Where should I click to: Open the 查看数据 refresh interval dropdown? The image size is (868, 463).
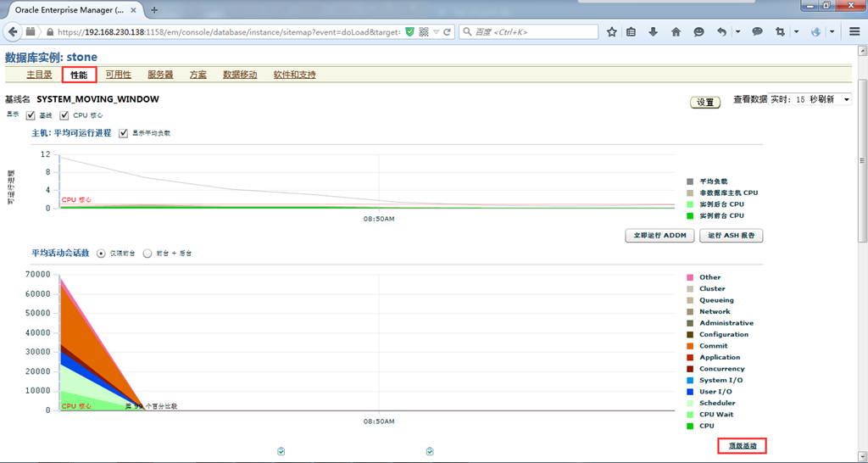pos(809,100)
